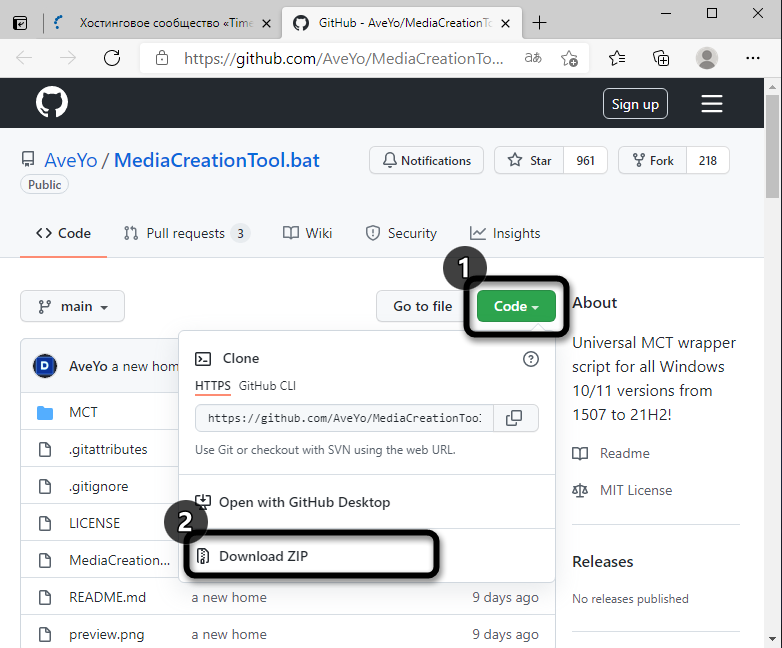782x648 pixels.
Task: Open the Collections icon in the toolbar
Action: tap(661, 58)
